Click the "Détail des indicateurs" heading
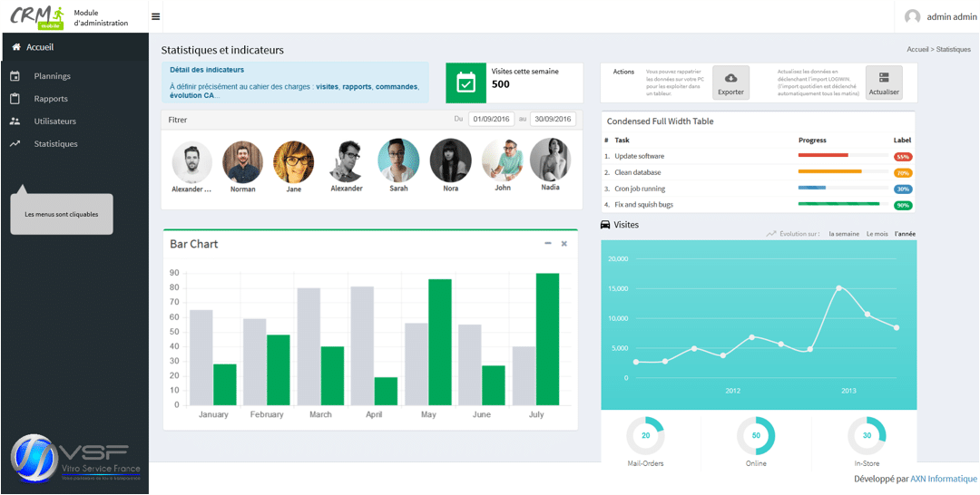The width and height of the screenshot is (980, 495). click(207, 70)
